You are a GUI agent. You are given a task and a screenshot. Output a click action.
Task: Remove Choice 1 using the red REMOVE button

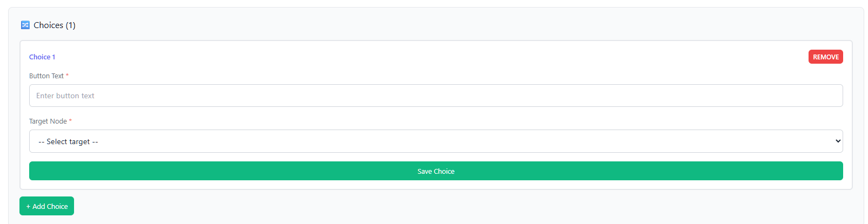(825, 57)
